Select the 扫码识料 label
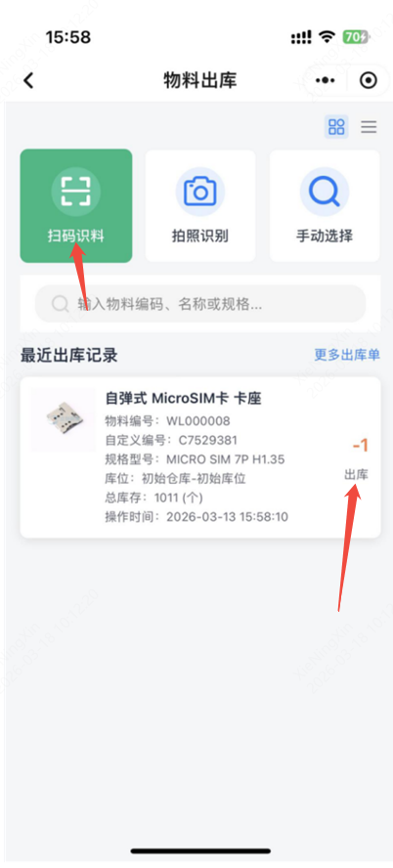Screen dimensions: 393x868 [x=76, y=237]
